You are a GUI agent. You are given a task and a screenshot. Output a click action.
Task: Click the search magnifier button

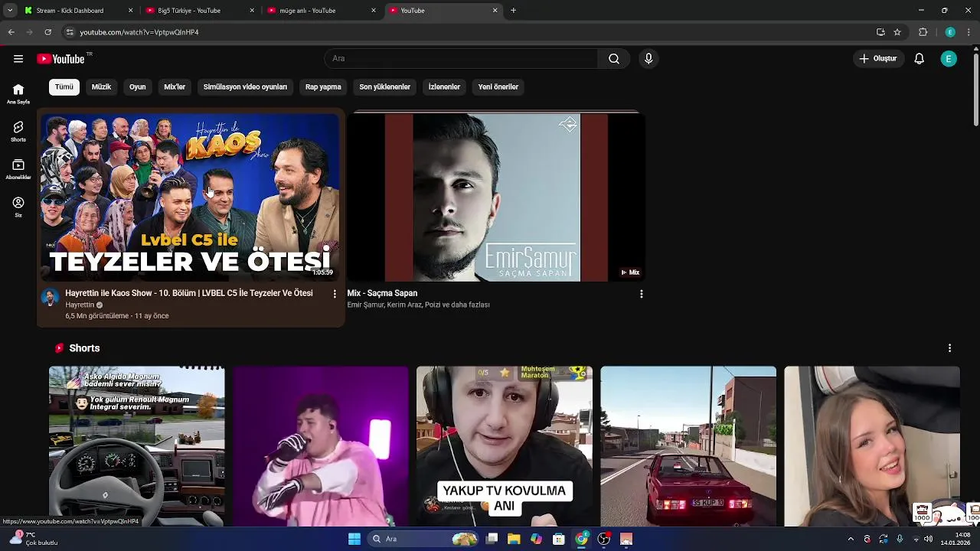[x=614, y=59]
